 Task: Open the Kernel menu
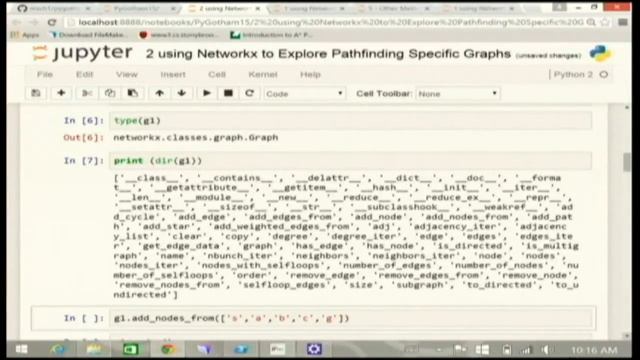click(x=263, y=74)
